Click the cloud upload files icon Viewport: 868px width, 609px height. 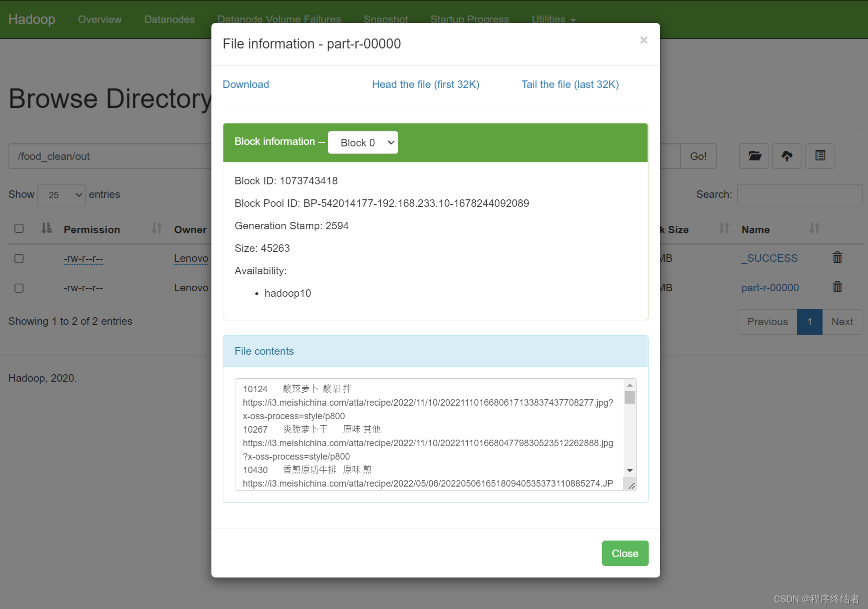coord(787,156)
